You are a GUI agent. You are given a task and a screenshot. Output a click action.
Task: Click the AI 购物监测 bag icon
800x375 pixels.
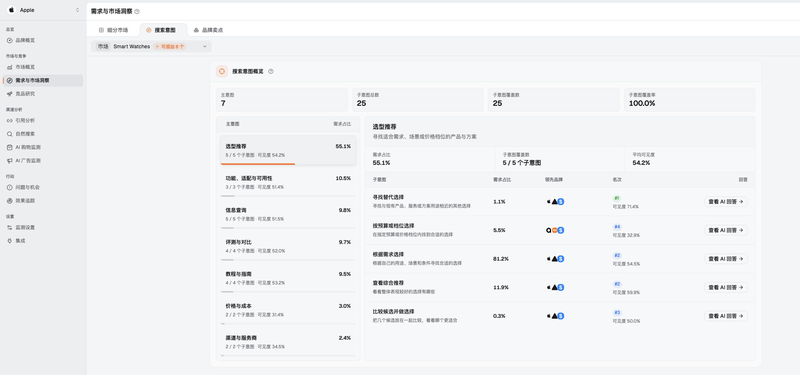click(x=10, y=147)
